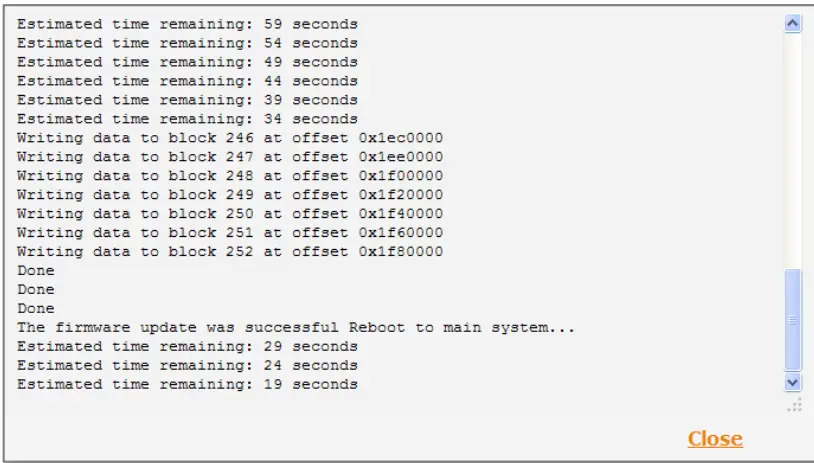The width and height of the screenshot is (814, 463).
Task: Click the text area resize grip
Action: (x=795, y=404)
